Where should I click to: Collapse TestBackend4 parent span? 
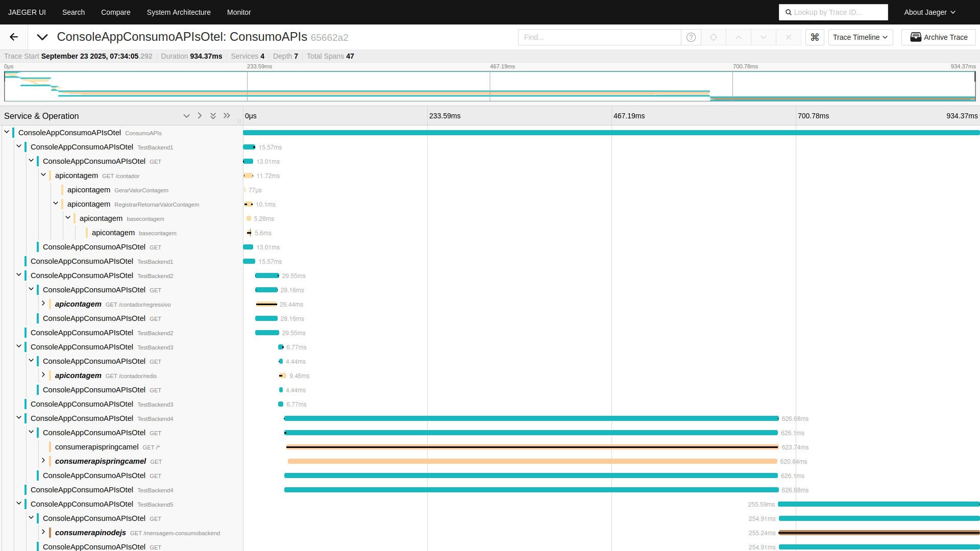19,418
